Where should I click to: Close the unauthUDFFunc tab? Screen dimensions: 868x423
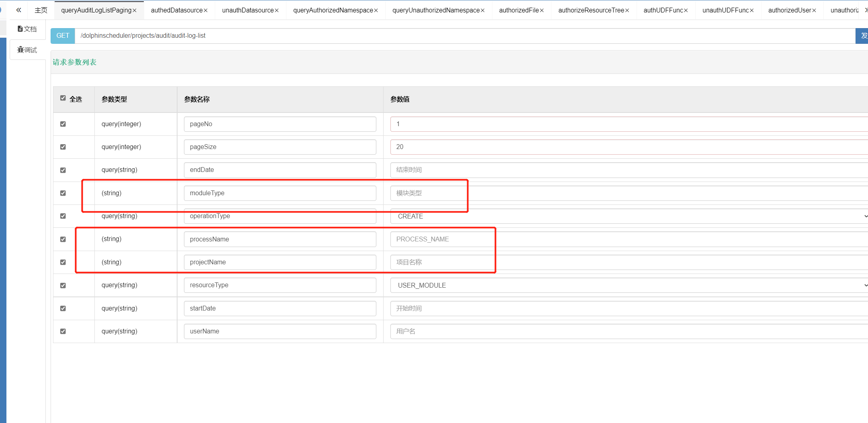click(752, 10)
